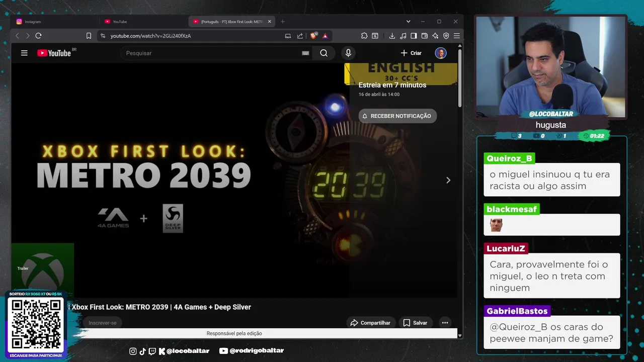Click the LucariuZ chat username

[506, 248]
